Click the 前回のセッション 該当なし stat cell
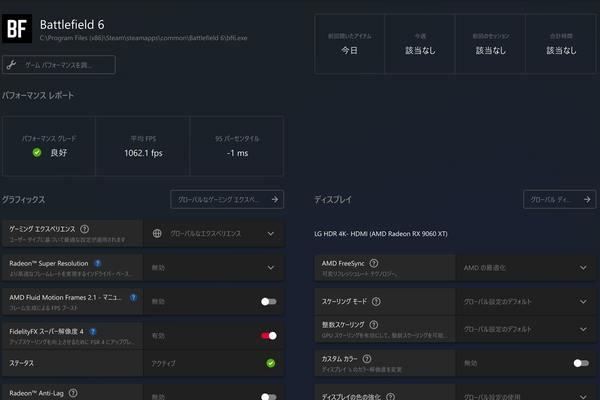Viewport: 600px width, 400px height. click(x=490, y=44)
